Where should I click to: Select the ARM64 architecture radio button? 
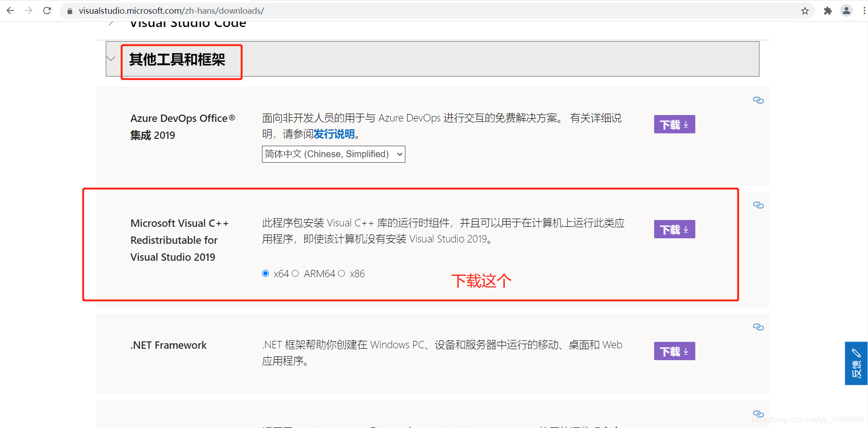(295, 274)
